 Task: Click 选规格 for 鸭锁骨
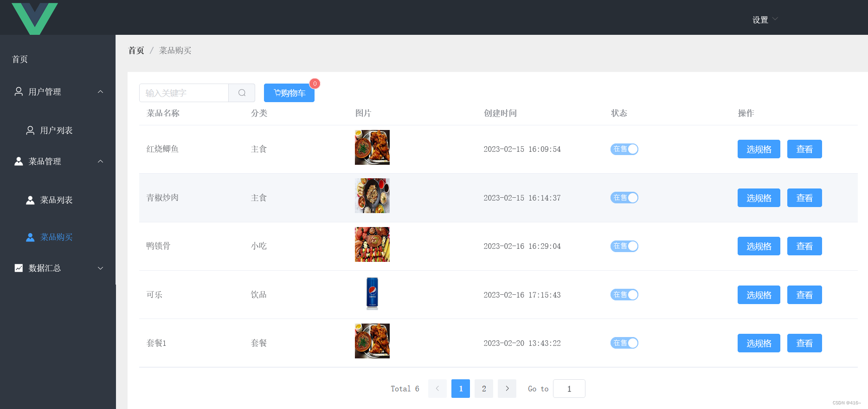[x=759, y=246]
